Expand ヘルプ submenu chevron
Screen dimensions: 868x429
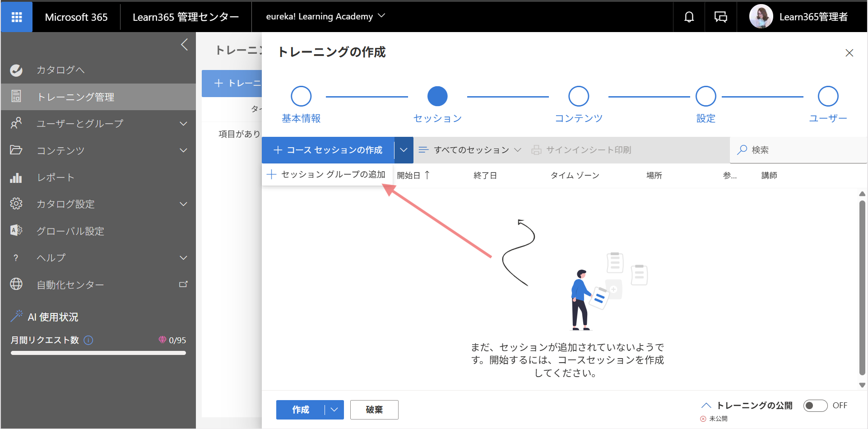pyautogui.click(x=183, y=257)
